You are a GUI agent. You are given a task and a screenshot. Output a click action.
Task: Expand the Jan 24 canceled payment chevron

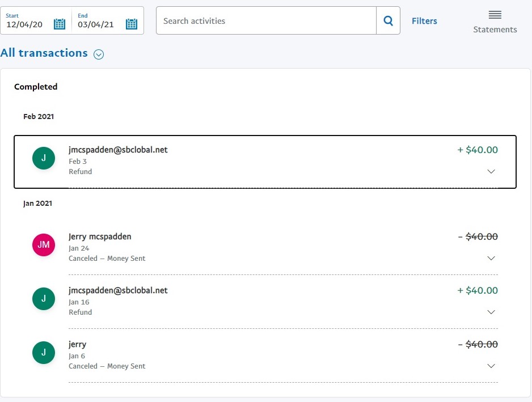[x=491, y=258]
